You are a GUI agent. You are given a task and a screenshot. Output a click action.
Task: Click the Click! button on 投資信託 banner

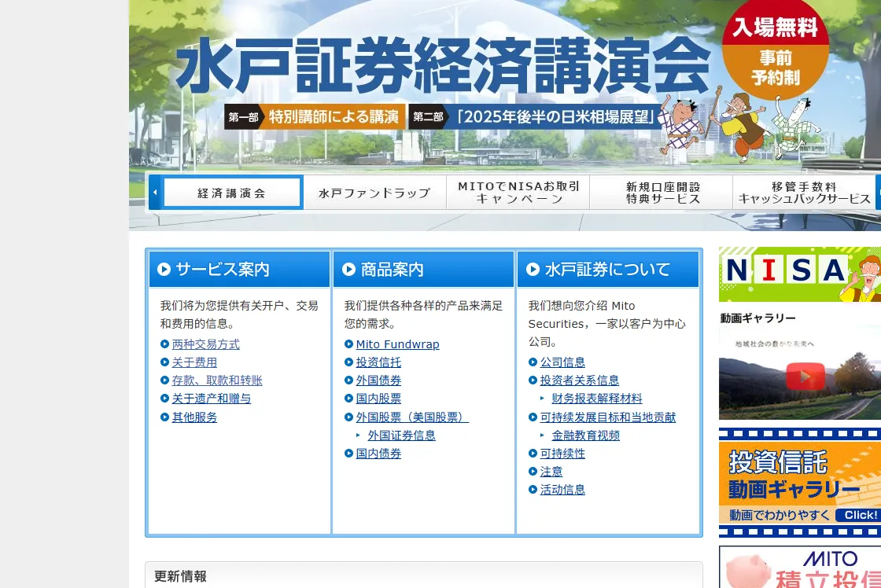pyautogui.click(x=858, y=515)
